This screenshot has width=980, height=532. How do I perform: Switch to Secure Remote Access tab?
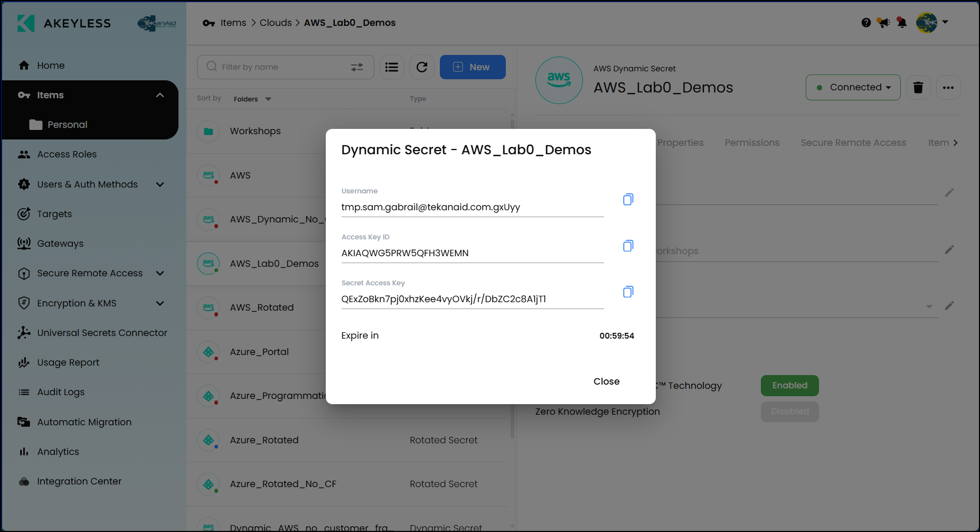tap(853, 143)
